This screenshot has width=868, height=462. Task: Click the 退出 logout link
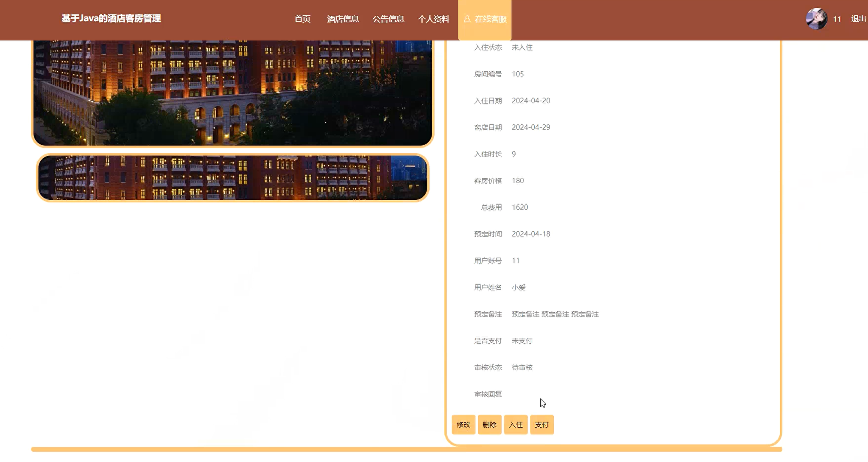click(x=858, y=19)
